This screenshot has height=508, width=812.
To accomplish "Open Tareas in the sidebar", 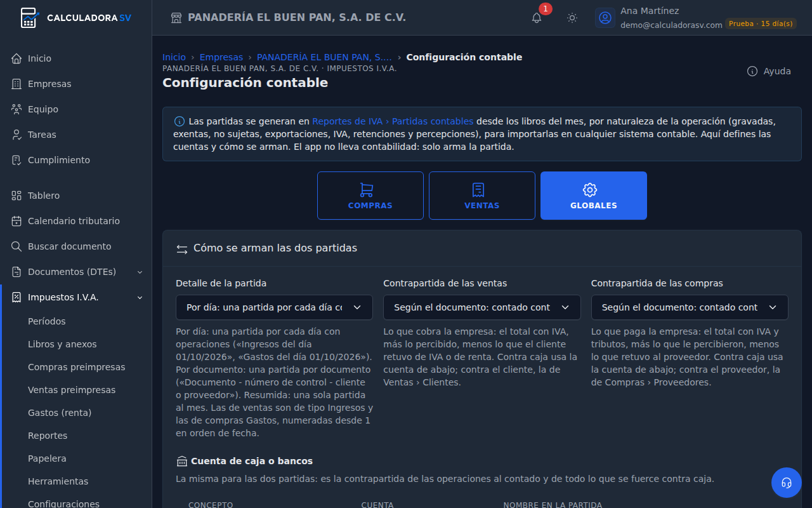I will [x=76, y=135].
